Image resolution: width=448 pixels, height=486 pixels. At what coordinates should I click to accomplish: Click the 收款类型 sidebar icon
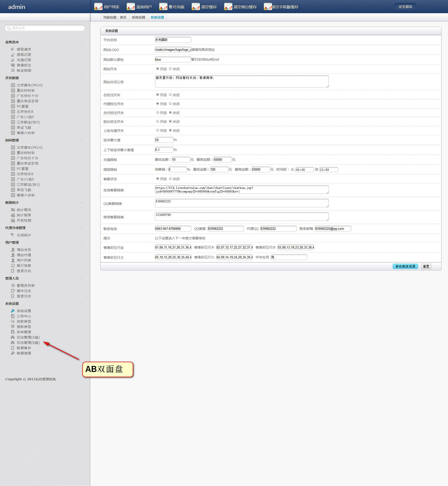point(13,321)
